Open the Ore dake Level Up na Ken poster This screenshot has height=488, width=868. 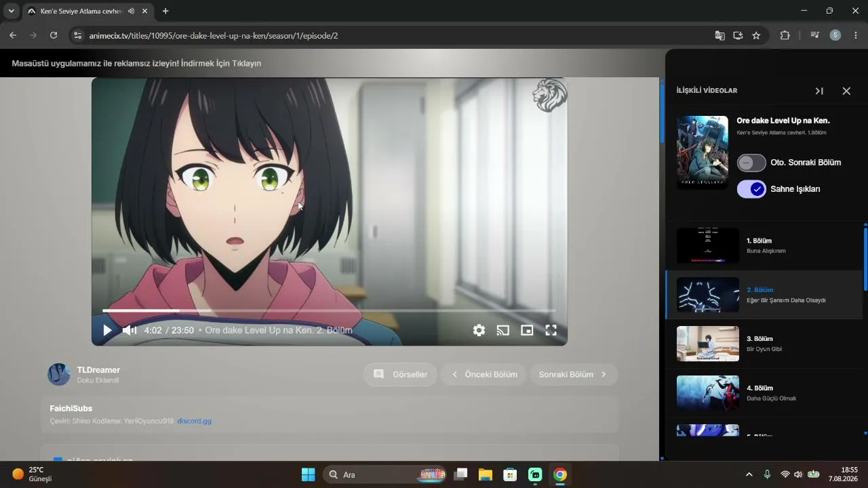703,152
